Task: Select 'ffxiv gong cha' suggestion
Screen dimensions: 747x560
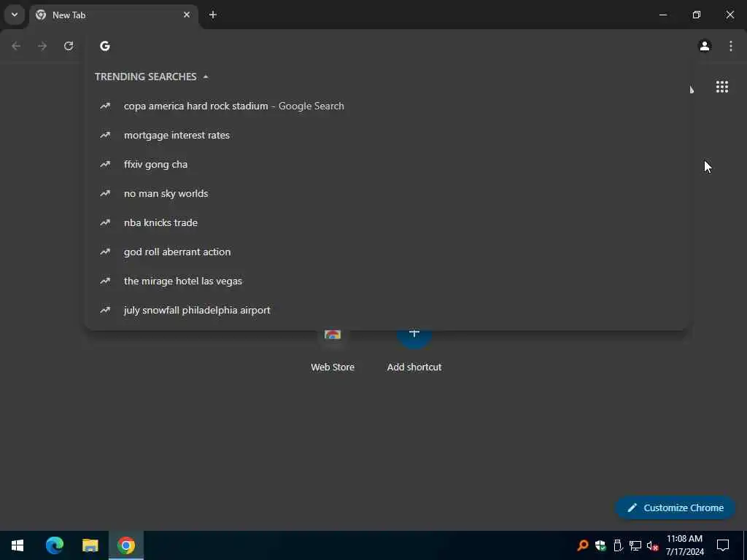Action: (x=387, y=164)
